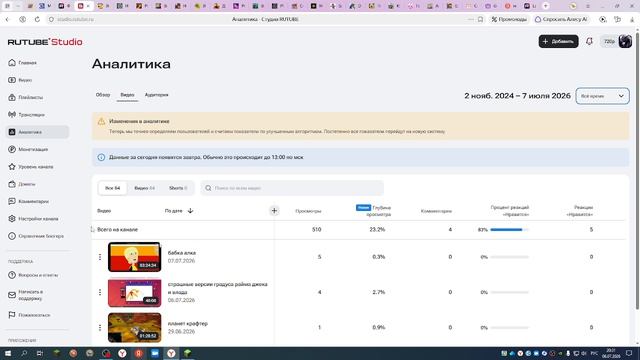Filter the list by Видео 54
The height and width of the screenshot is (360, 640).
144,188
